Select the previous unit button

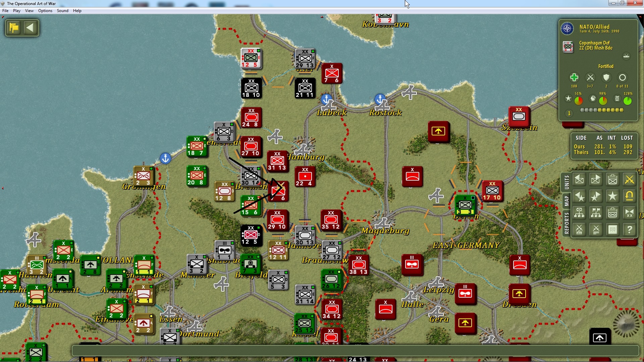pyautogui.click(x=579, y=180)
